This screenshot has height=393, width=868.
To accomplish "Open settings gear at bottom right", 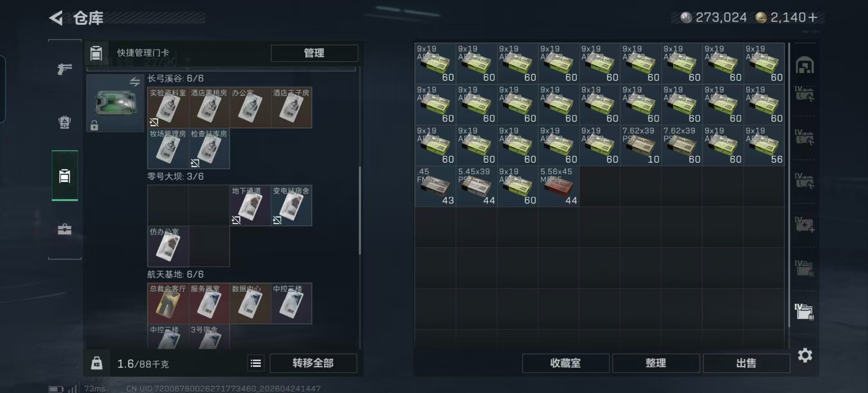I will 805,355.
